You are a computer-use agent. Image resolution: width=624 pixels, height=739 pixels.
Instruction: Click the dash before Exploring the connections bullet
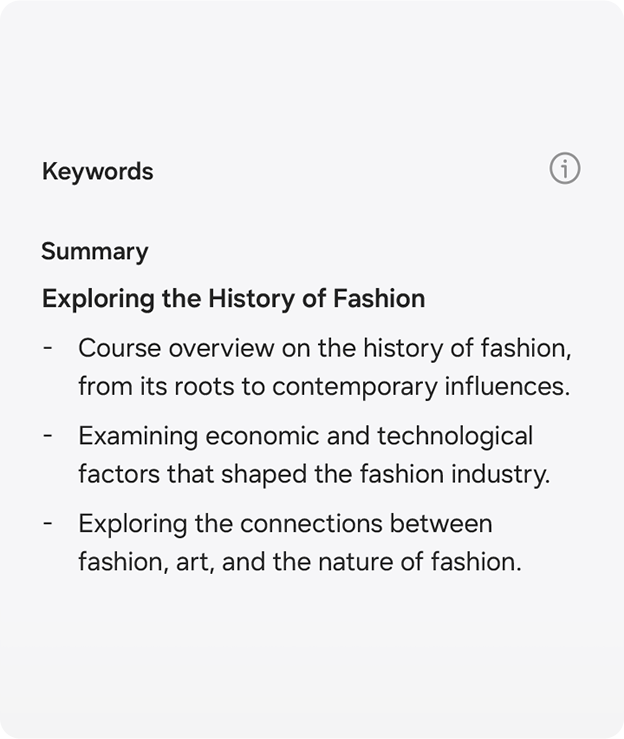pos(48,524)
